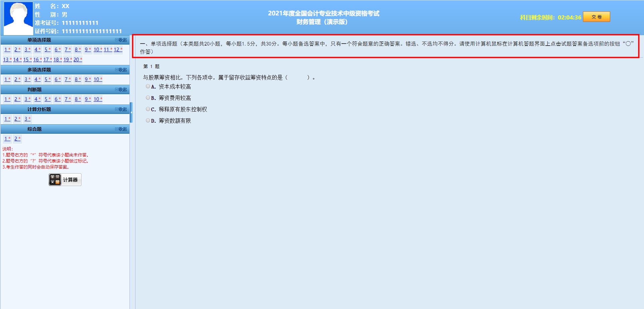This screenshot has height=309, width=644.
Task: Go to 判断题 question 5
Action: (48, 99)
